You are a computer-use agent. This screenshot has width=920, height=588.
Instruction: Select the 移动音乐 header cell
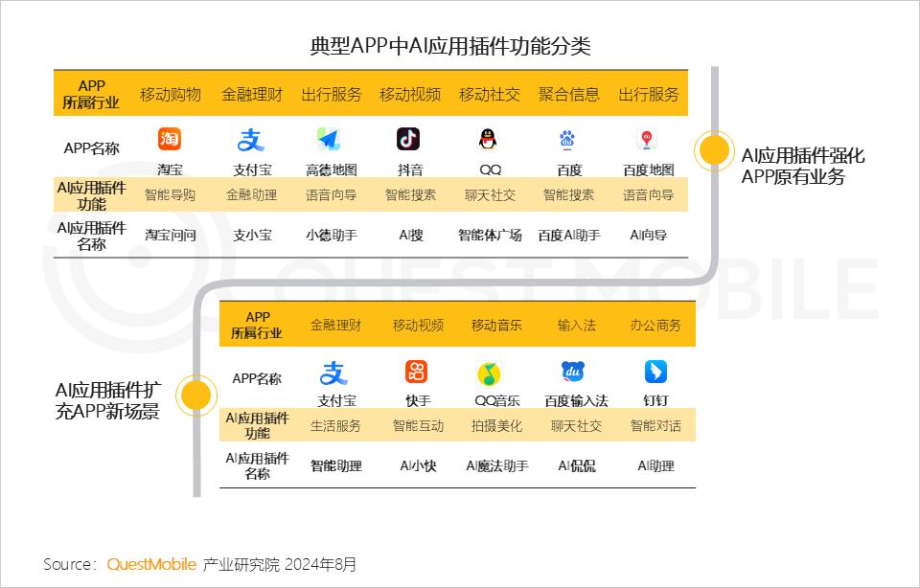click(x=496, y=326)
